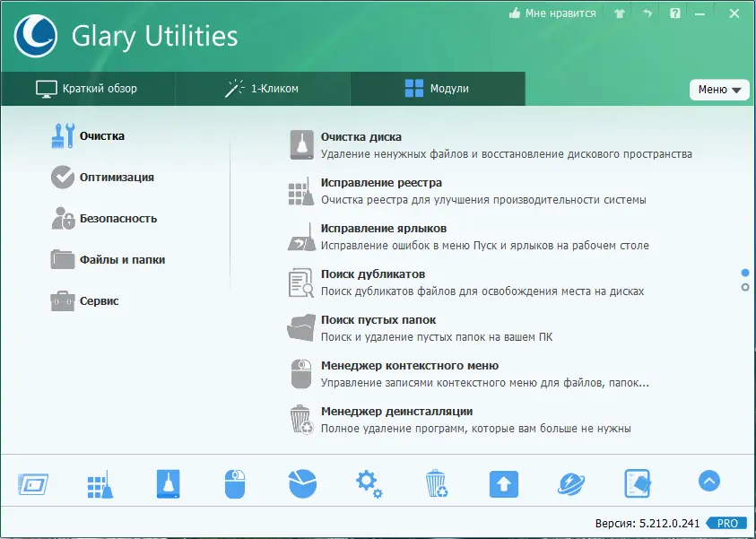Click the PRO badge in status bar
Screen dimensions: 756x539
coord(727,523)
